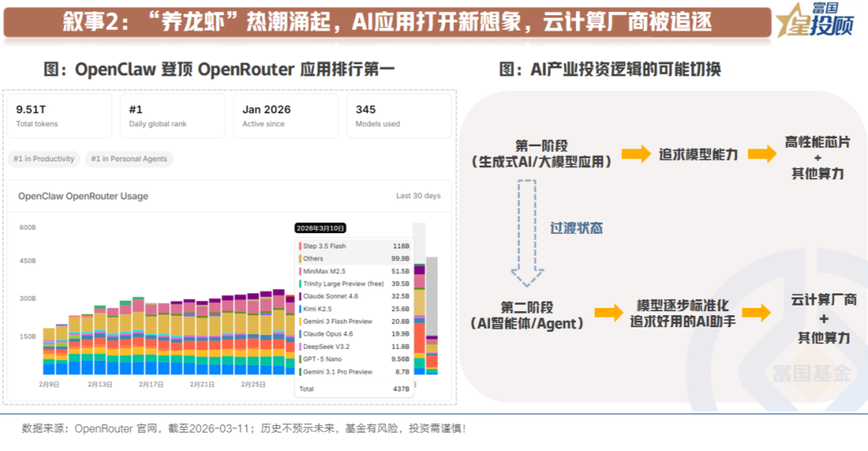Click the 9.51T Total tokens card
The height and width of the screenshot is (451, 868).
(x=60, y=116)
